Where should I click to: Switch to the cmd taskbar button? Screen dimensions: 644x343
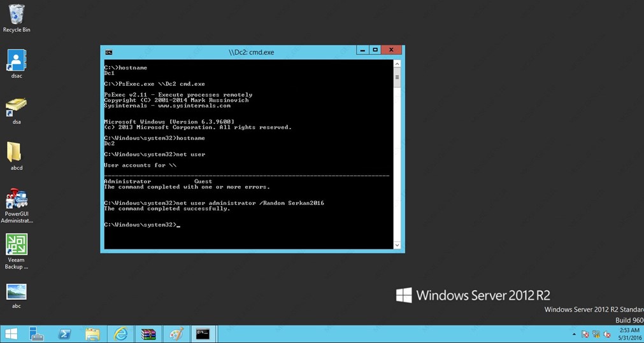pos(203,334)
